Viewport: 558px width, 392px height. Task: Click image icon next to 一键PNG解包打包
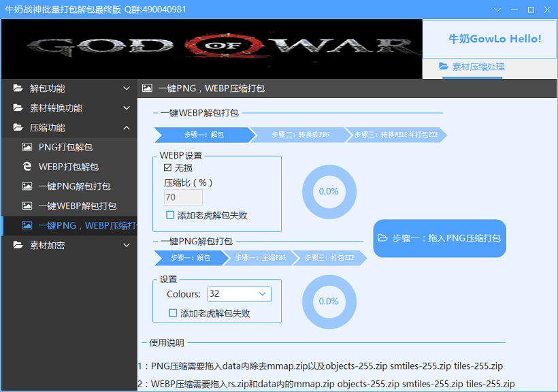coord(27,186)
